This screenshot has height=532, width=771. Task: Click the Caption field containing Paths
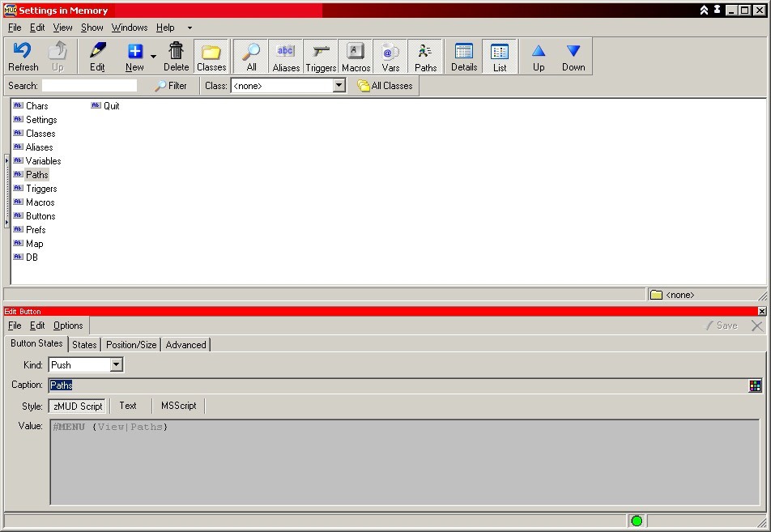(398, 385)
